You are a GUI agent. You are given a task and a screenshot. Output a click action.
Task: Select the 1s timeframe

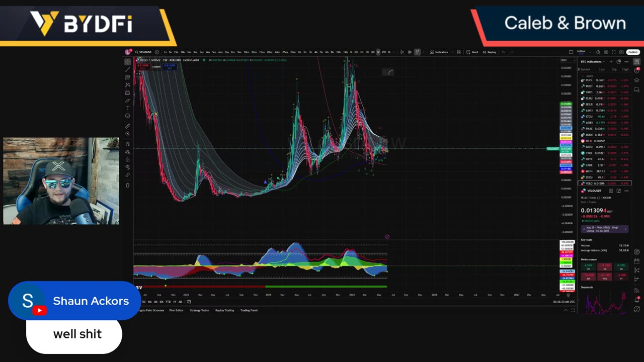165,52
